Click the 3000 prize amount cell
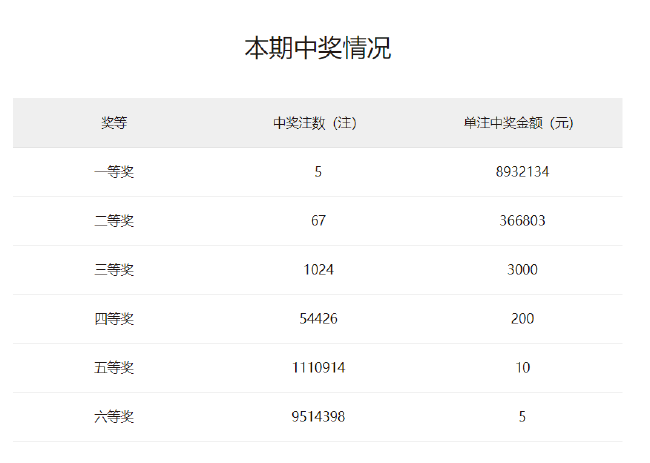Image resolution: width=650 pixels, height=463 pixels. [x=522, y=270]
